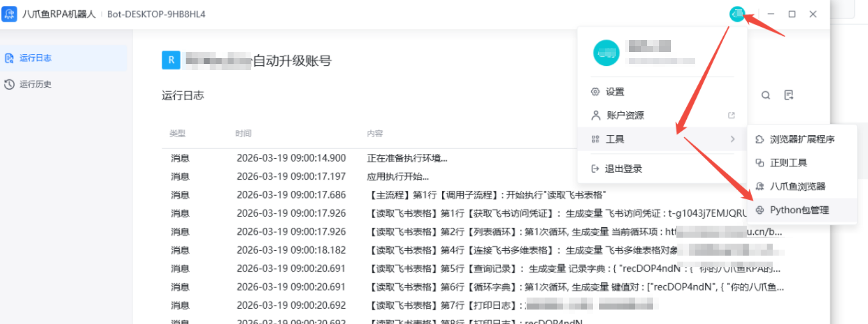
Task: Maximize the 八爪鱼RPA window
Action: point(792,14)
